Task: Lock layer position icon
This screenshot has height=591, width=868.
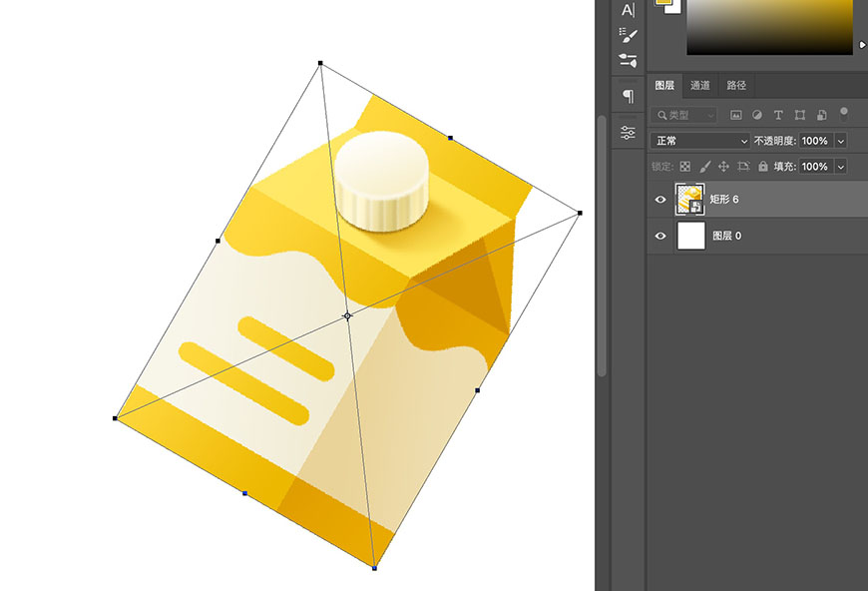Action: coord(723,166)
